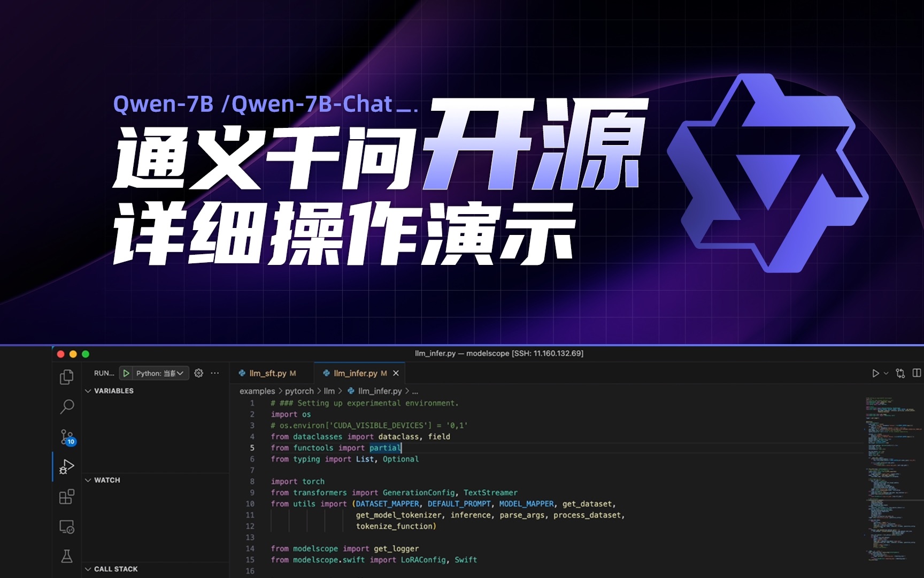Click Python file icon in breadcrumb
The width and height of the screenshot is (924, 578).
(351, 391)
